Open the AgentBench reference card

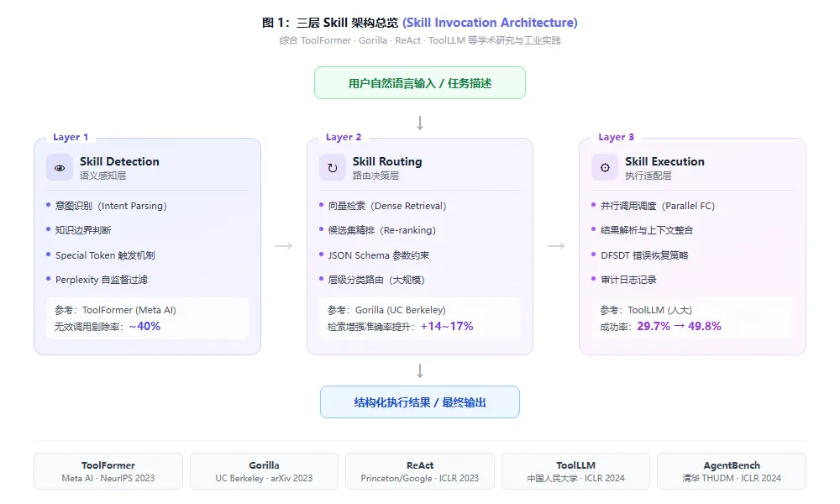(731, 471)
